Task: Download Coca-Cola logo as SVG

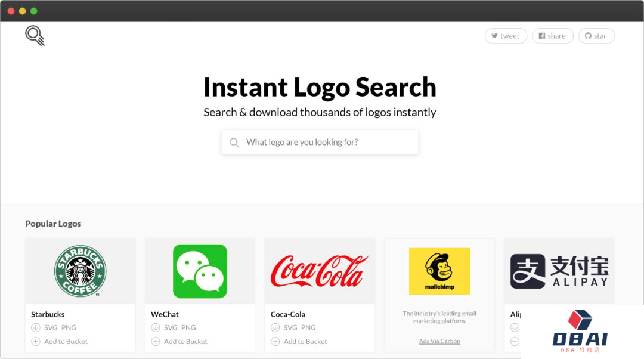Action: 290,328
